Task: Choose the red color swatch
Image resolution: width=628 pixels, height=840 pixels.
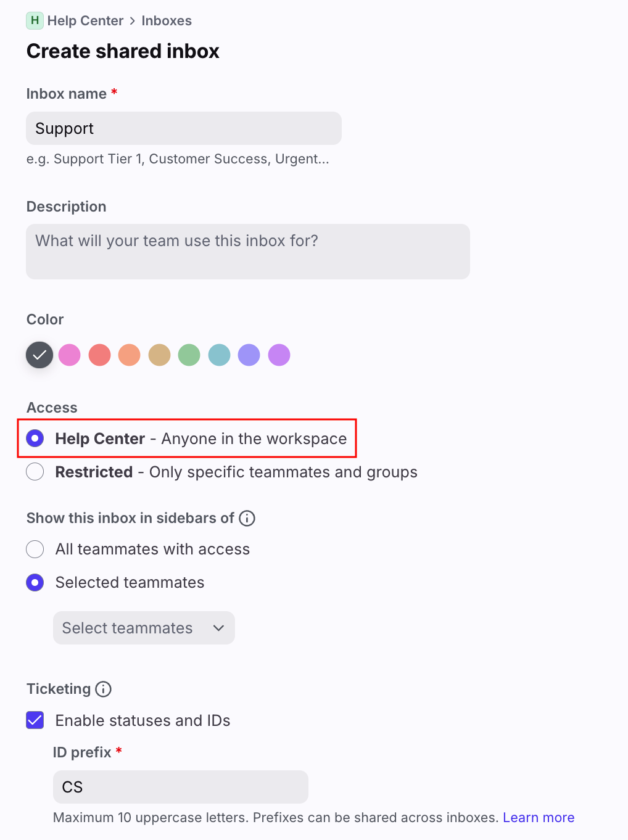Action: (99, 355)
